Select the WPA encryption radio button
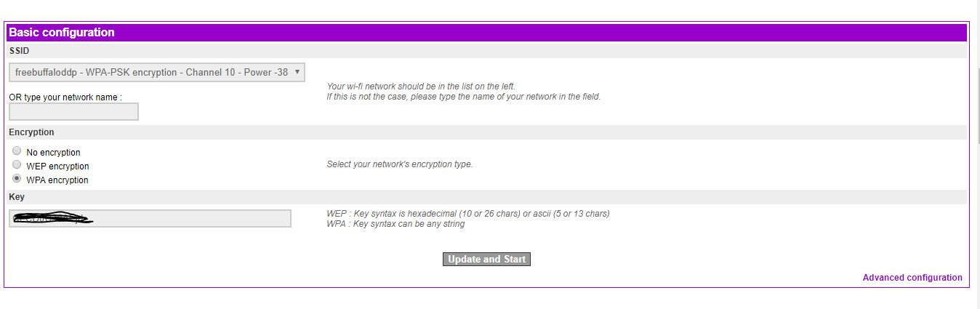 [x=17, y=179]
